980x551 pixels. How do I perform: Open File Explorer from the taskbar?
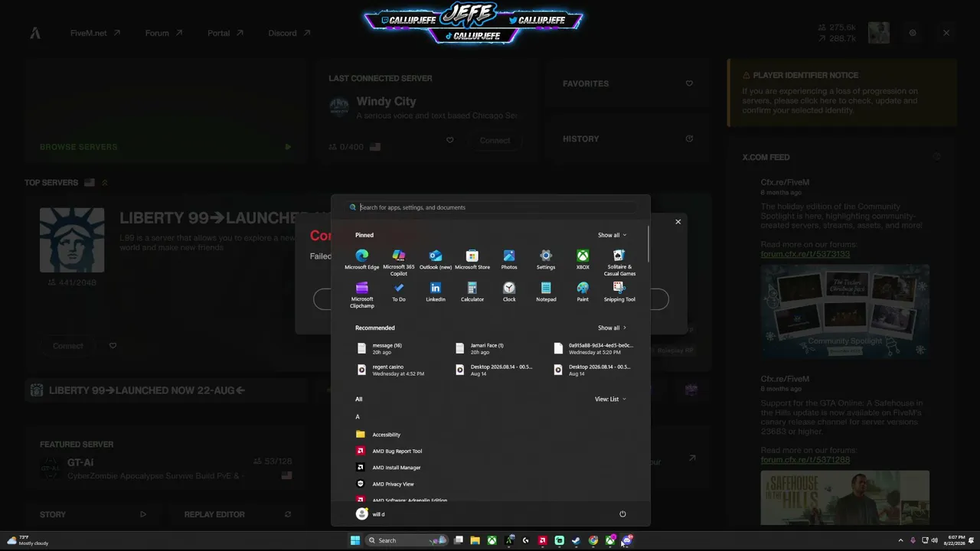click(x=475, y=540)
